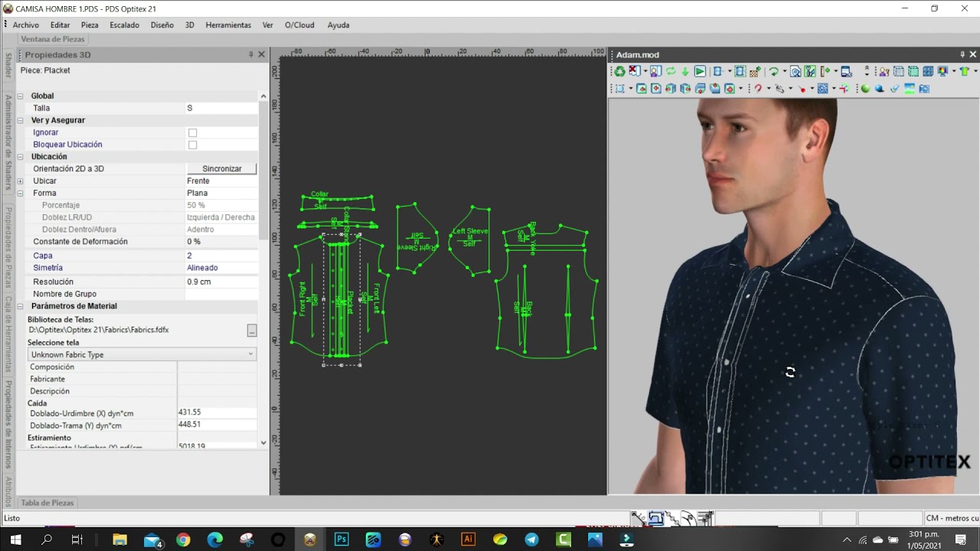Click the green down arrow icon
Screen dimensions: 980x551
click(685, 71)
